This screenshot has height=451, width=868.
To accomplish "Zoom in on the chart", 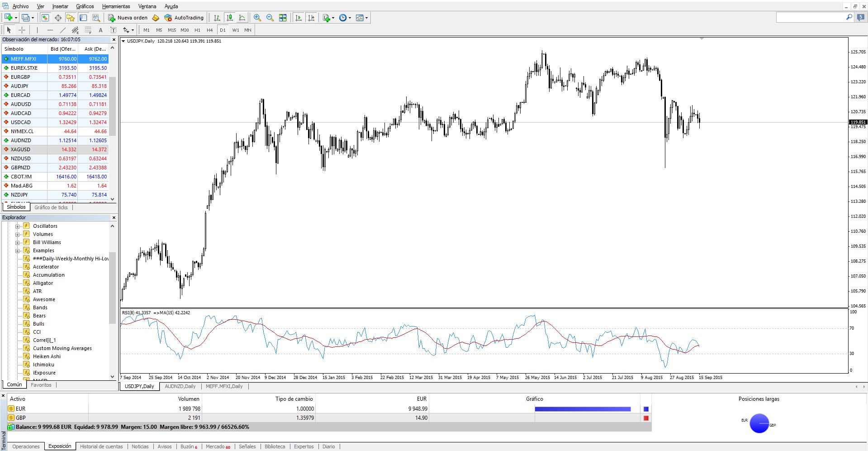I will [x=257, y=18].
